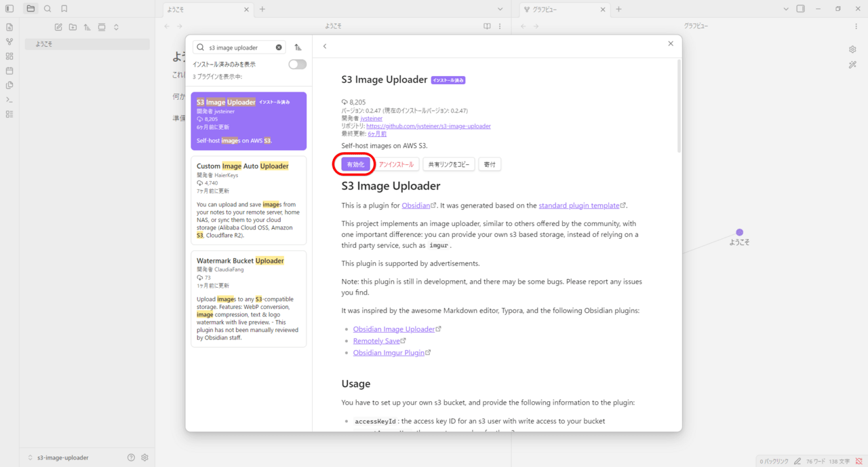This screenshot has height=467, width=868.
Task: Open plugin list sort options
Action: (298, 48)
